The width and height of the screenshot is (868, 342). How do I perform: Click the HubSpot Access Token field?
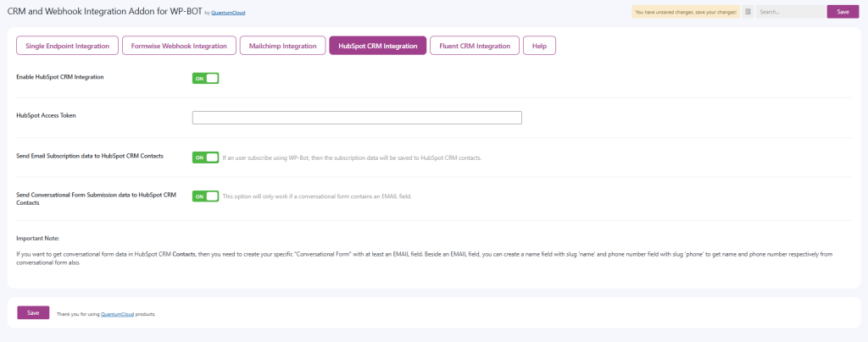357,118
